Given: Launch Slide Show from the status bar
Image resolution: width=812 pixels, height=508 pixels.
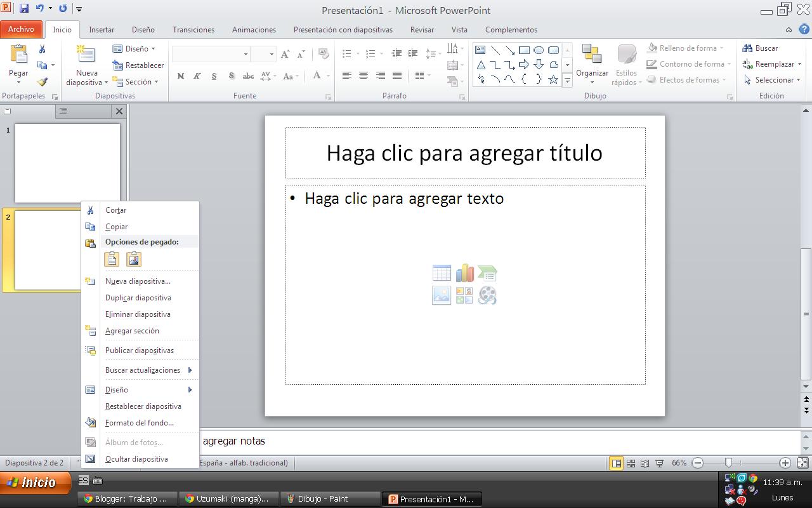Looking at the screenshot, I should pyautogui.click(x=660, y=463).
